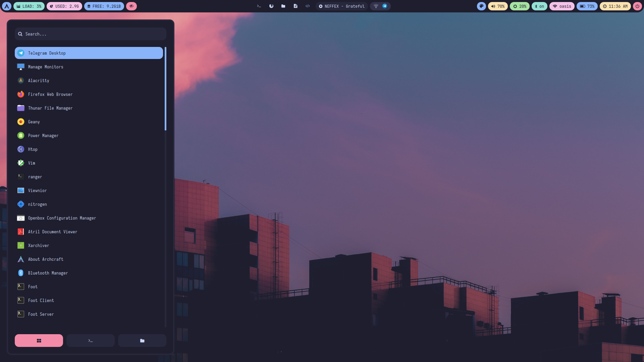This screenshot has height=362, width=644.
Task: Open the power menu button
Action: [x=637, y=6]
